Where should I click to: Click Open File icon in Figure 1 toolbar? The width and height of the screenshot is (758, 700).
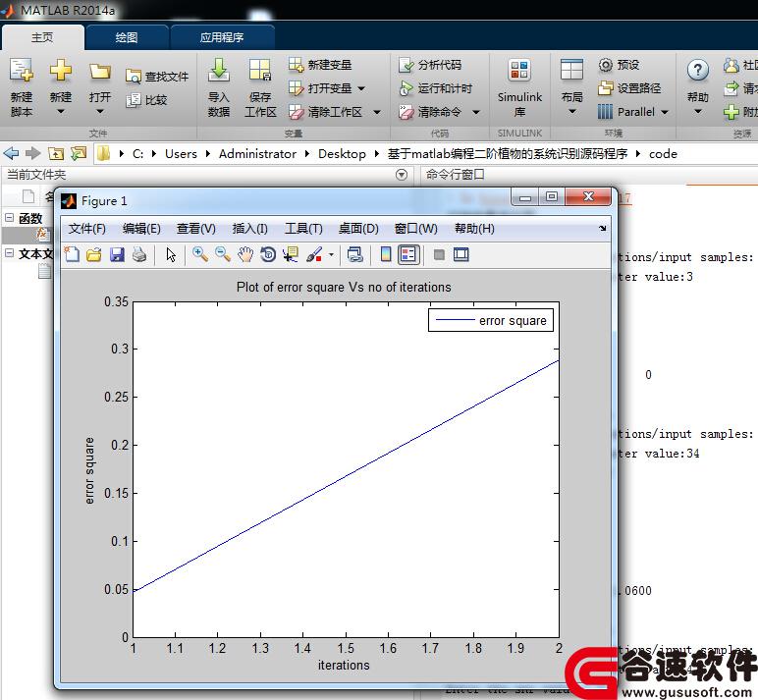tap(94, 254)
